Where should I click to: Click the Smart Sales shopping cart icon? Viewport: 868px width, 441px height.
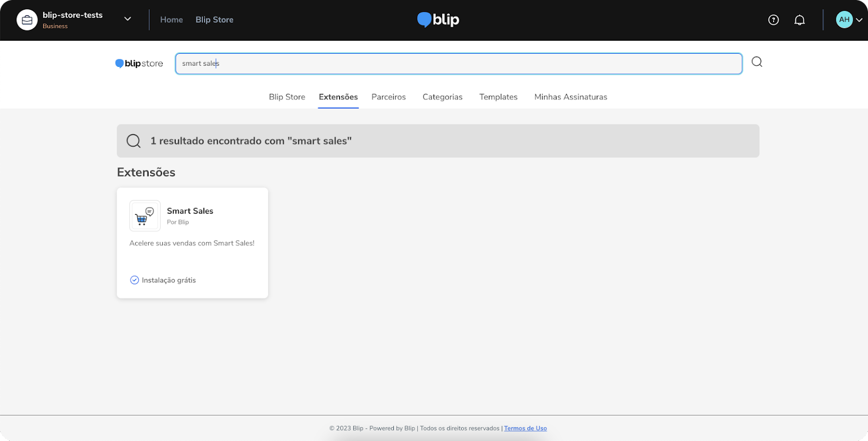click(145, 216)
